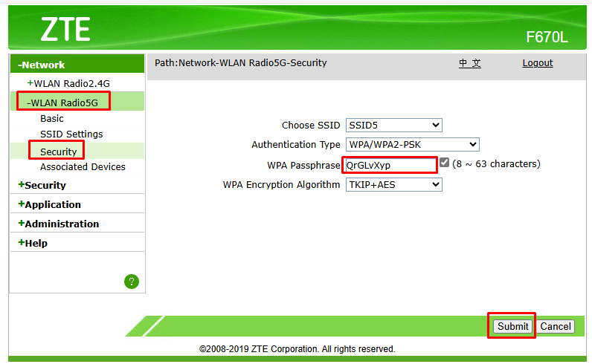Viewport: 592px width, 364px height.
Task: Select Security under WLAN Radio5G
Action: 59,152
